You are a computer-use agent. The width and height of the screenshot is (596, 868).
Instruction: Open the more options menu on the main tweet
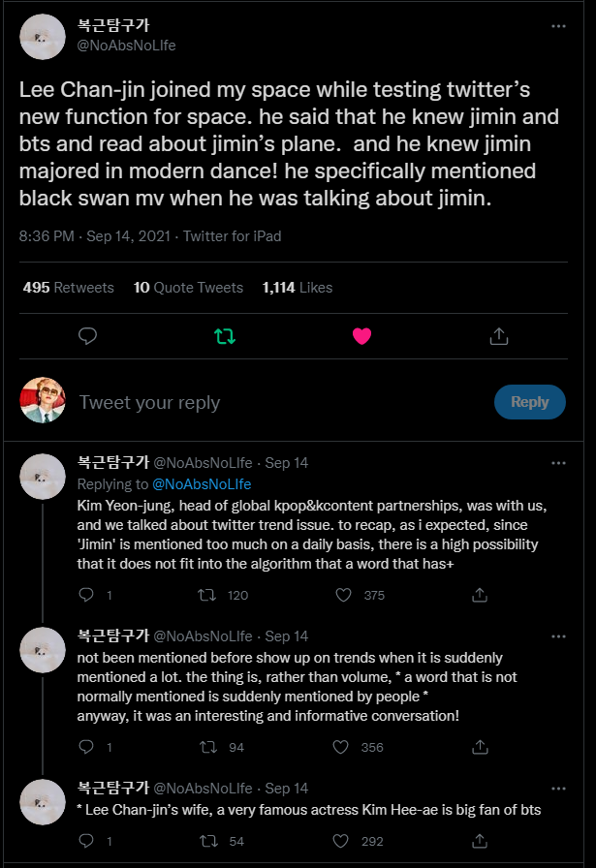coord(558,26)
